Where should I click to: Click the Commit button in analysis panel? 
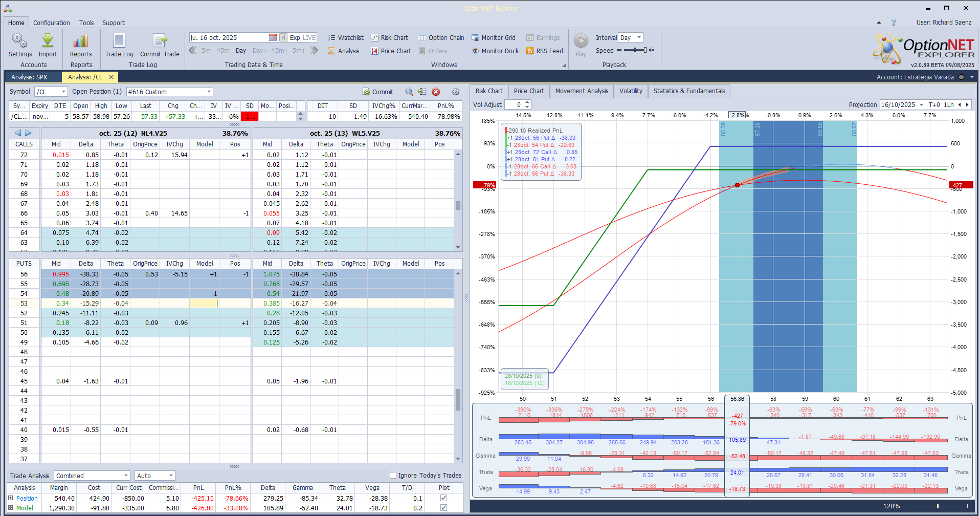pos(378,92)
